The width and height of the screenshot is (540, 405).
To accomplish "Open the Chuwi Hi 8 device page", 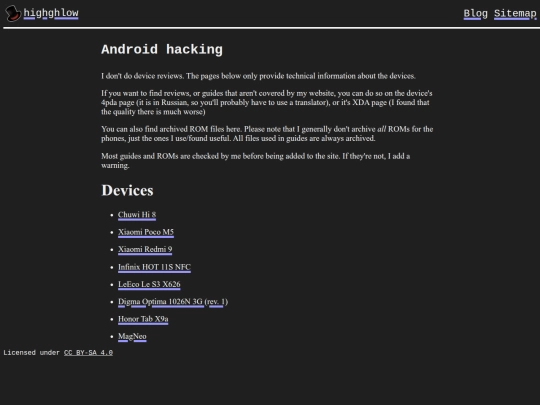I will 137,215.
